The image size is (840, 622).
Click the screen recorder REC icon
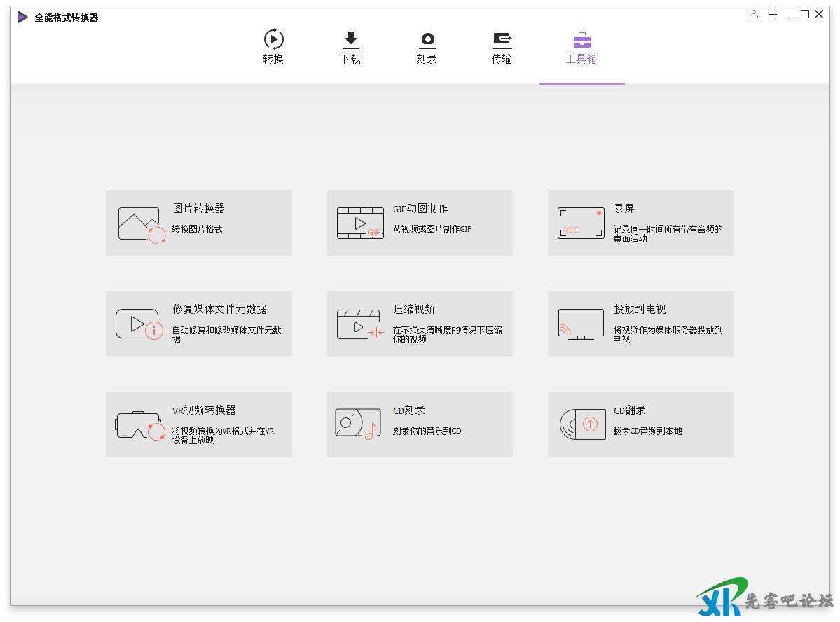click(581, 223)
